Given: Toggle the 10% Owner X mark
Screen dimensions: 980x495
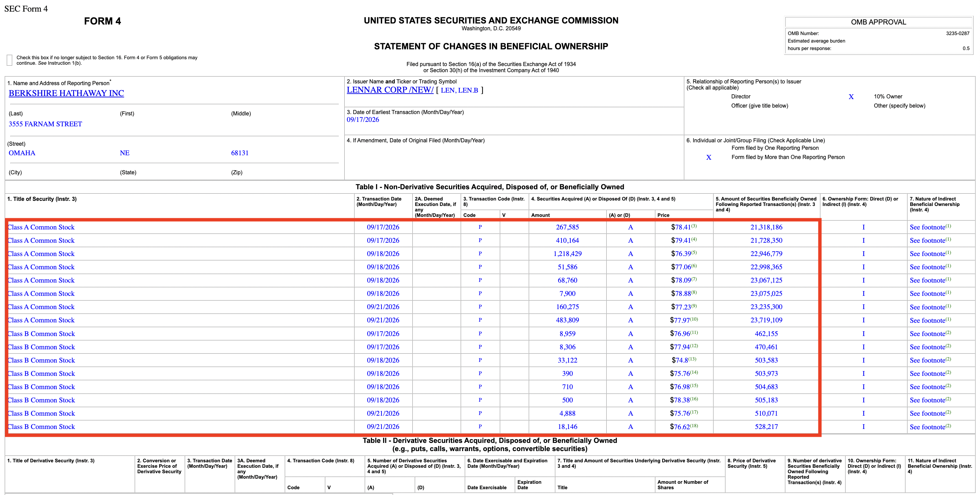Looking at the screenshot, I should (x=851, y=97).
